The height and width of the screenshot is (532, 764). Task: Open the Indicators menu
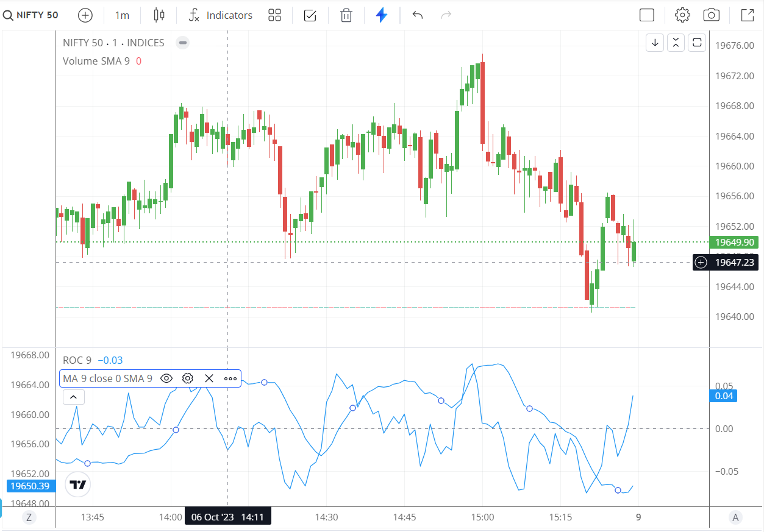pos(220,15)
